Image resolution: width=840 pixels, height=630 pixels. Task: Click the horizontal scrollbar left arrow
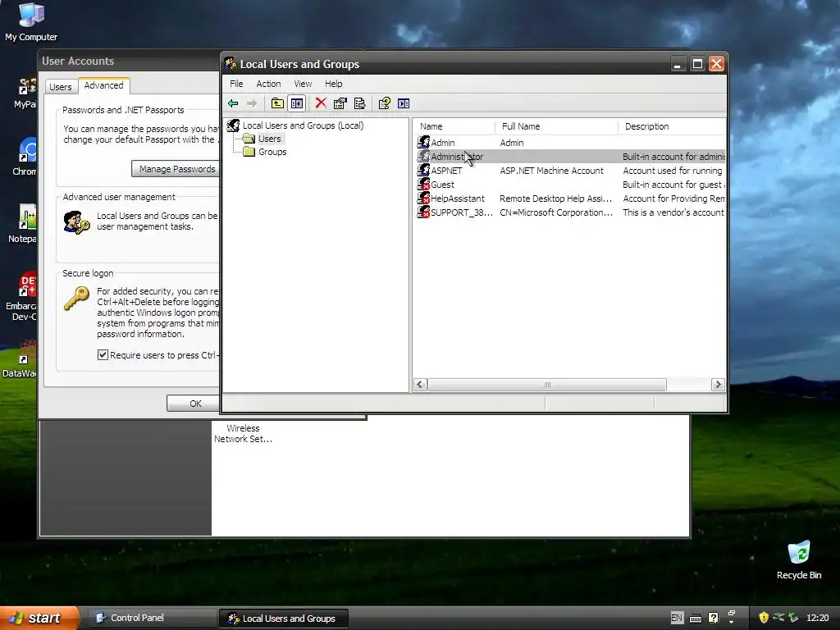click(x=421, y=385)
